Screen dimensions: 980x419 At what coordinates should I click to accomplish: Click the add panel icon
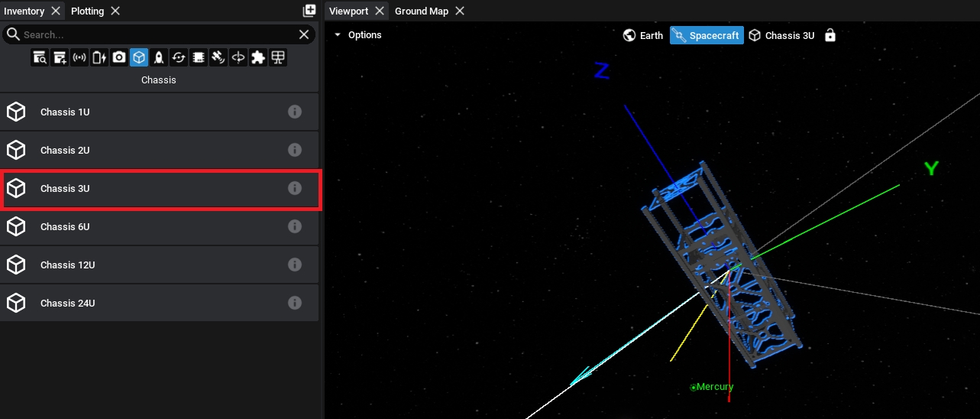[309, 11]
